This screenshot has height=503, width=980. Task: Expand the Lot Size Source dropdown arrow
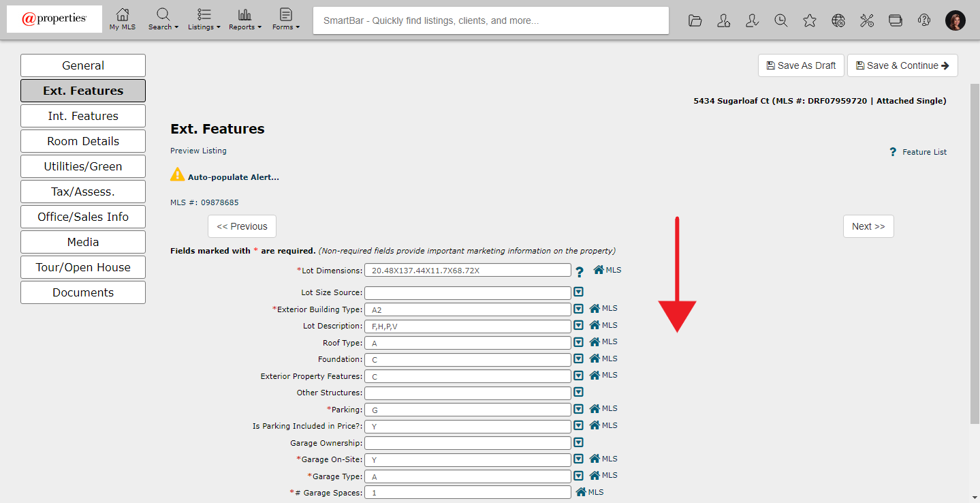click(578, 292)
